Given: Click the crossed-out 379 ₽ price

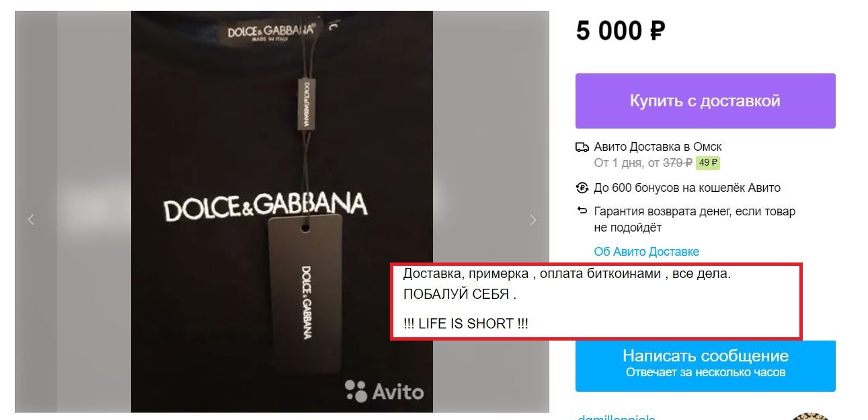Looking at the screenshot, I should [678, 163].
